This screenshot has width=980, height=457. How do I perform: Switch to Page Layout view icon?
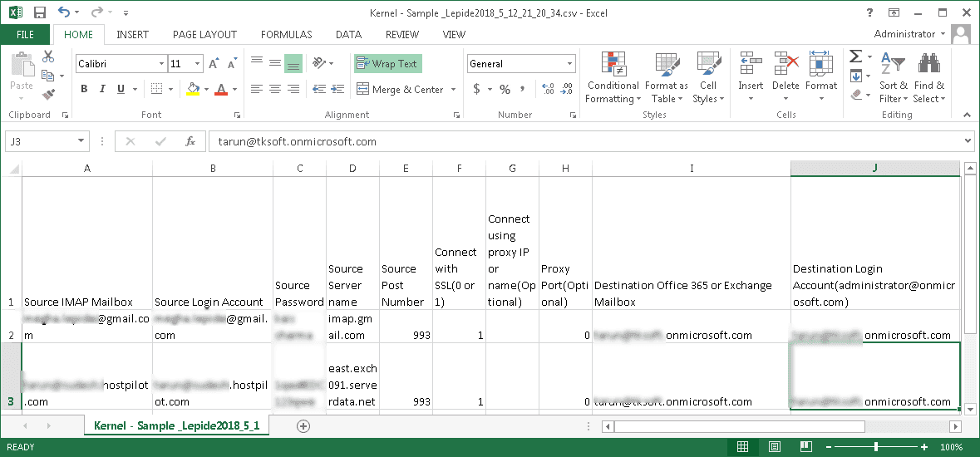coord(775,447)
